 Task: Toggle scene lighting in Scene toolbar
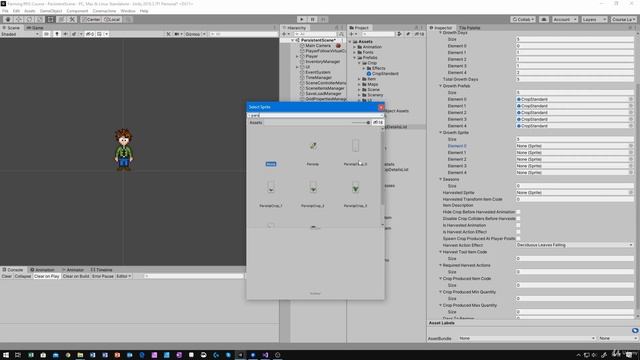[57, 34]
